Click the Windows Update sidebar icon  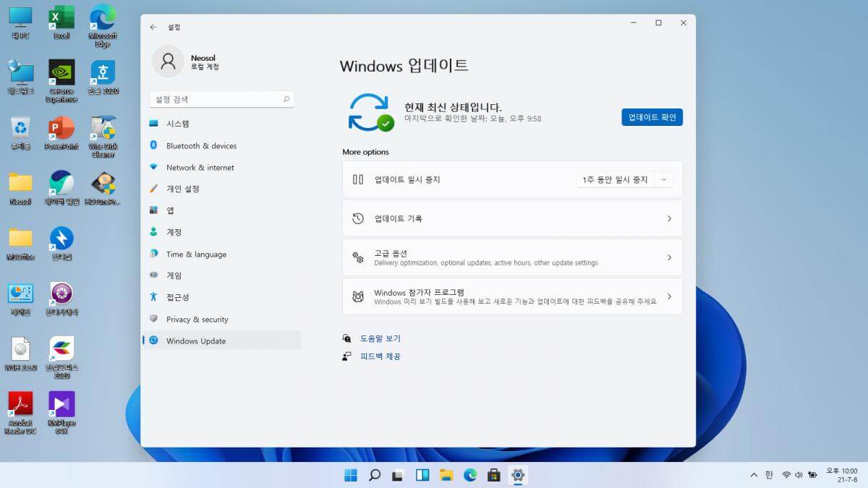(x=153, y=341)
